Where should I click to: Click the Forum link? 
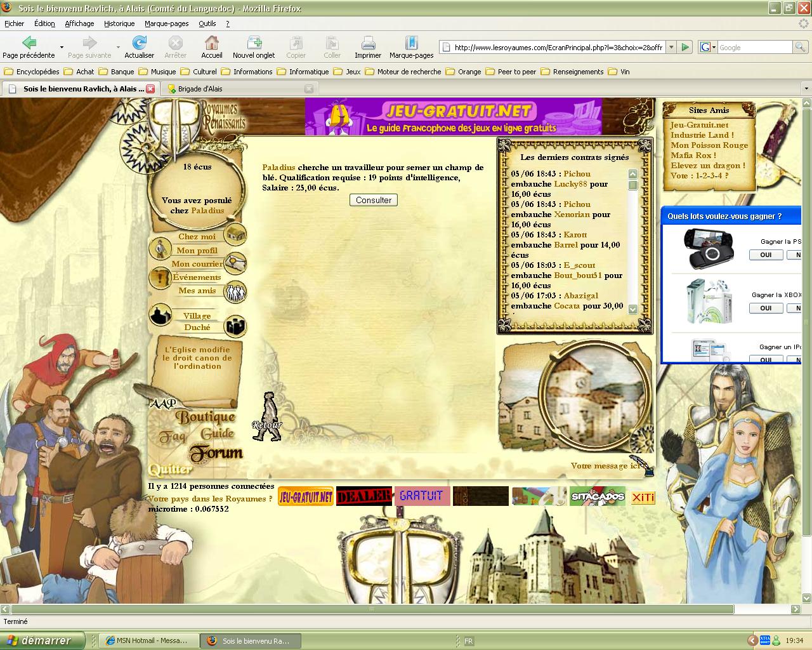pos(216,453)
